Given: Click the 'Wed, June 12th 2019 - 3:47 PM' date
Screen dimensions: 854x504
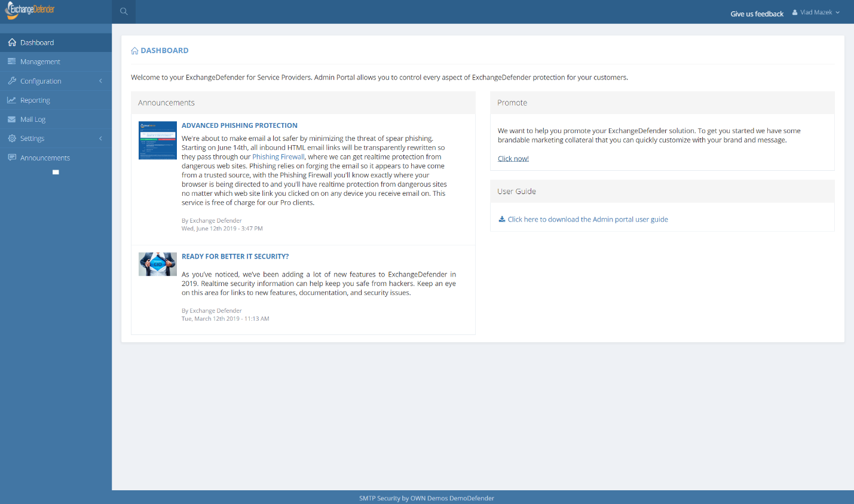Looking at the screenshot, I should pyautogui.click(x=222, y=229).
